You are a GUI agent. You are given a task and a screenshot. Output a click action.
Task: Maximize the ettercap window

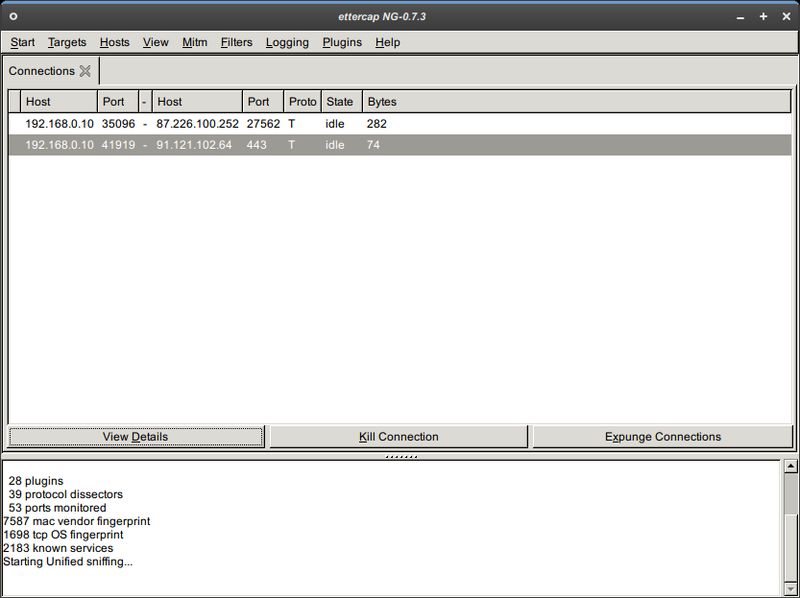point(763,16)
